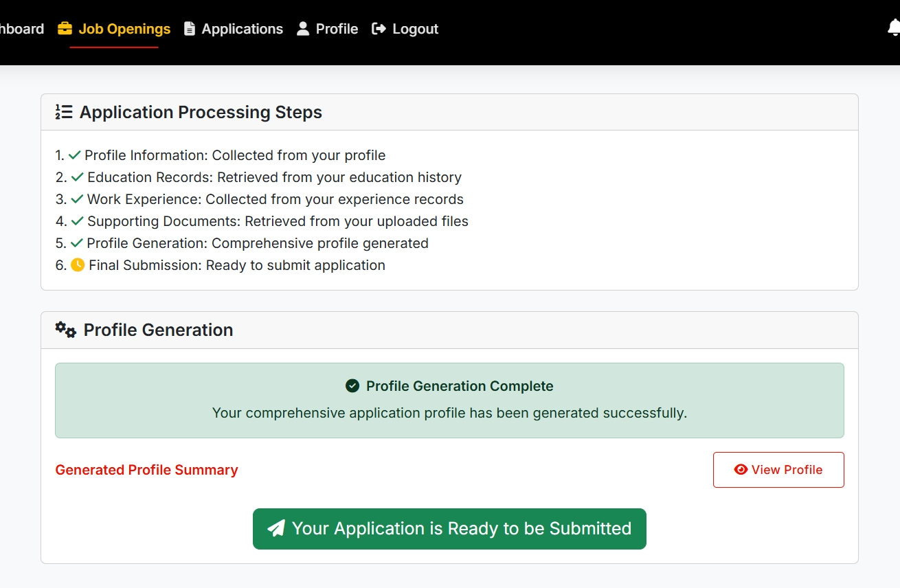The width and height of the screenshot is (900, 588).
Task: Open the Profile nav menu item
Action: [x=337, y=29]
